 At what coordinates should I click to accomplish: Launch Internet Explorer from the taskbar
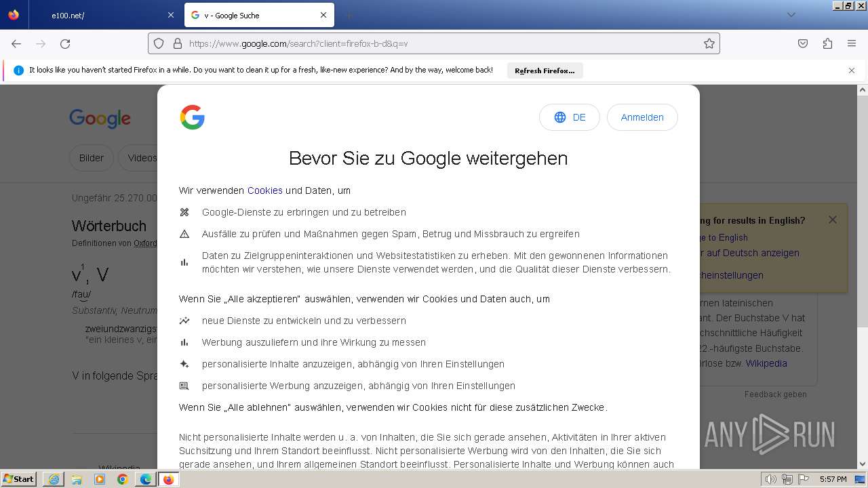click(54, 479)
